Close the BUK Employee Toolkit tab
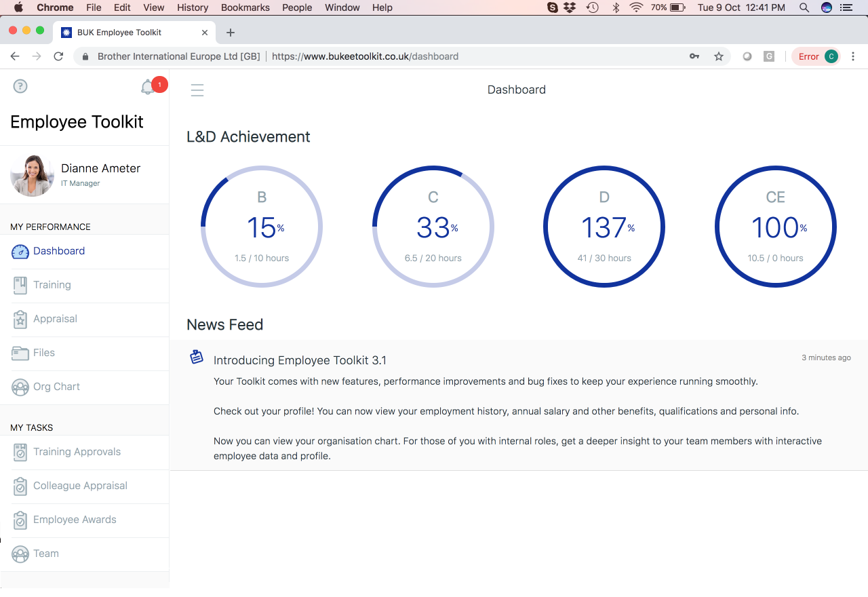This screenshot has width=868, height=597. tap(205, 33)
